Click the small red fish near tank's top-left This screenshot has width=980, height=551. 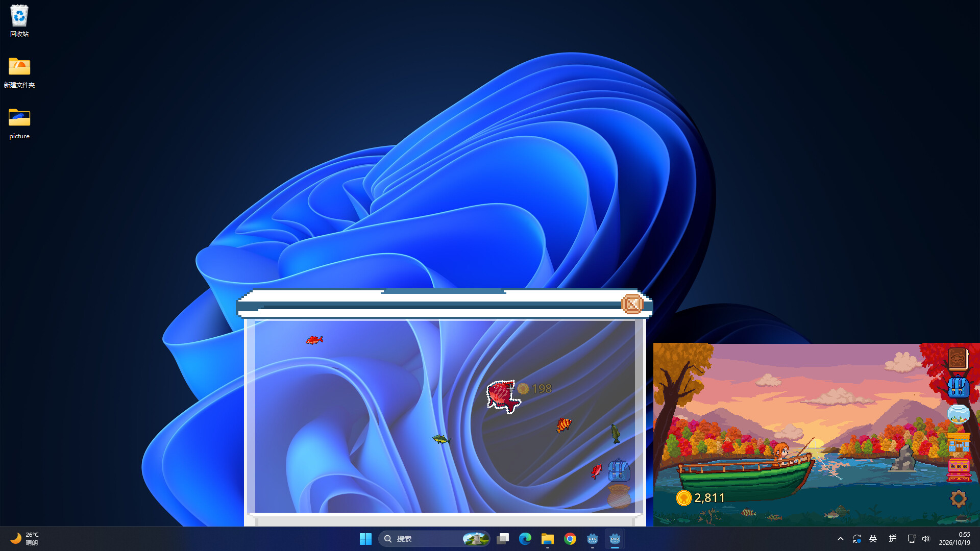point(314,340)
